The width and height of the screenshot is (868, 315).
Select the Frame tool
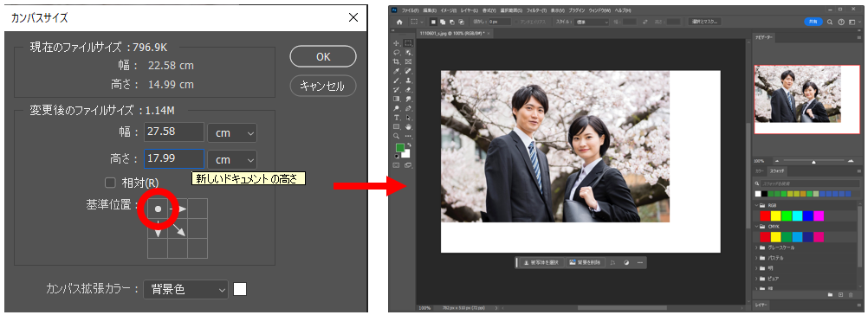409,61
